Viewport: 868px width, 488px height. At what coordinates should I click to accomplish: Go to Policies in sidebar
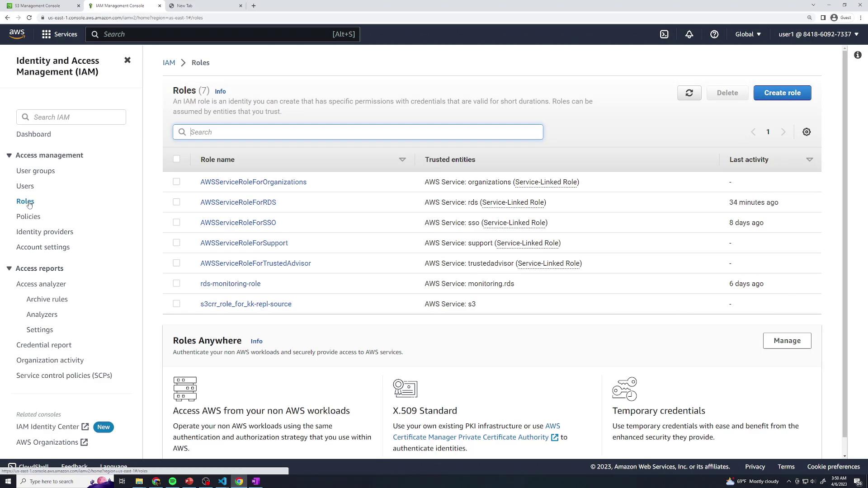28,216
